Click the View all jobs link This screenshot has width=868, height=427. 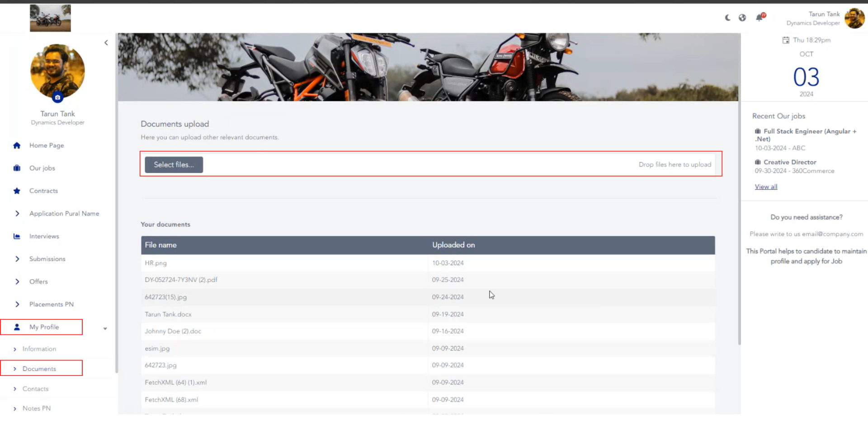coord(766,187)
